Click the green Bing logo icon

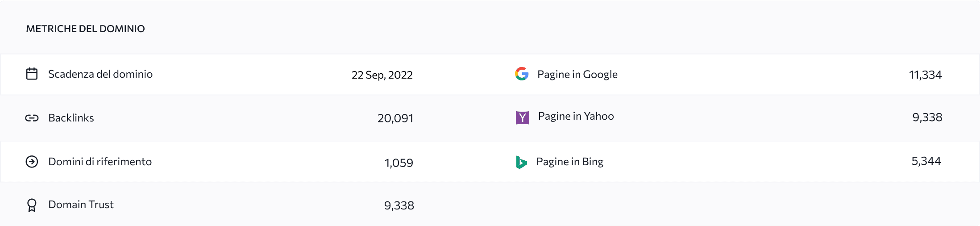point(521,162)
